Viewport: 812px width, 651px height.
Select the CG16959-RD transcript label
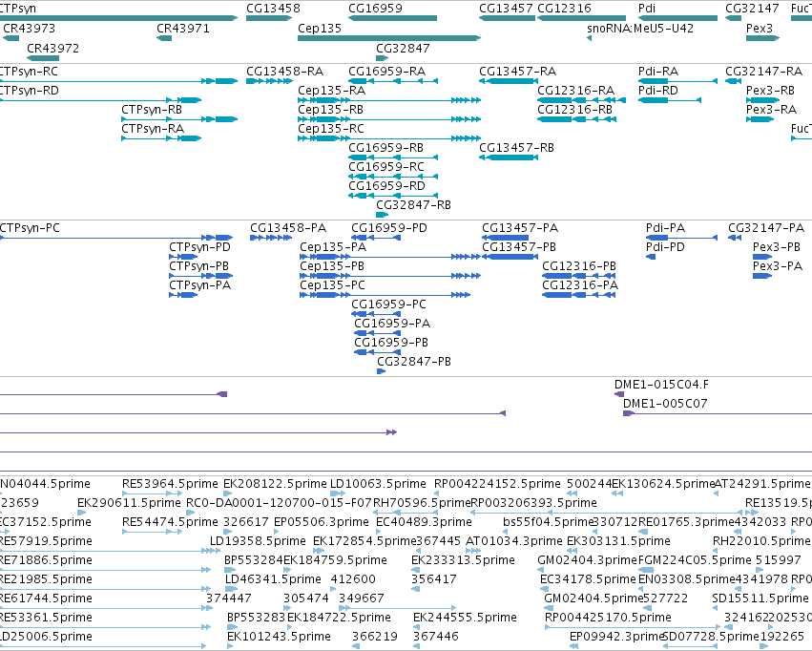(386, 186)
